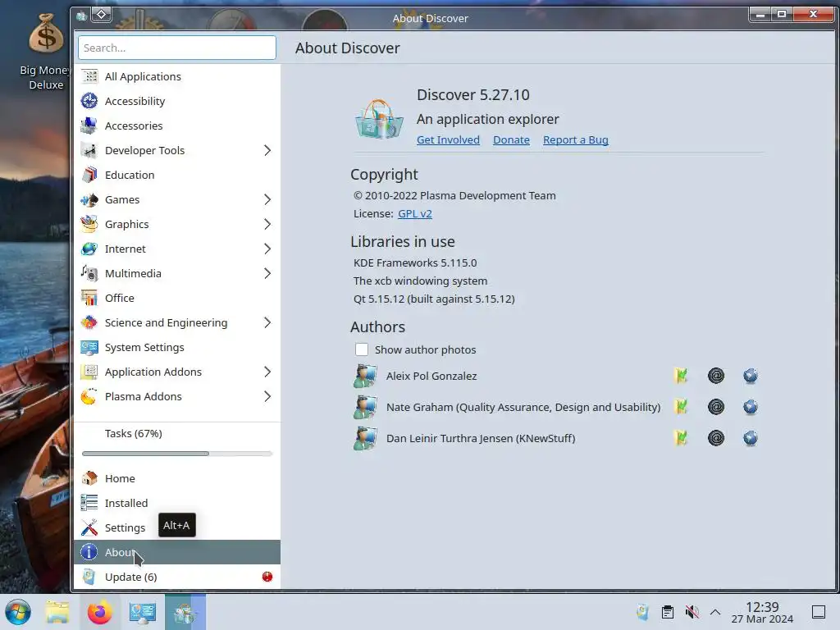840x630 pixels.
Task: Visit Aleix Pol Gonzalez's website globe icon
Action: click(751, 376)
